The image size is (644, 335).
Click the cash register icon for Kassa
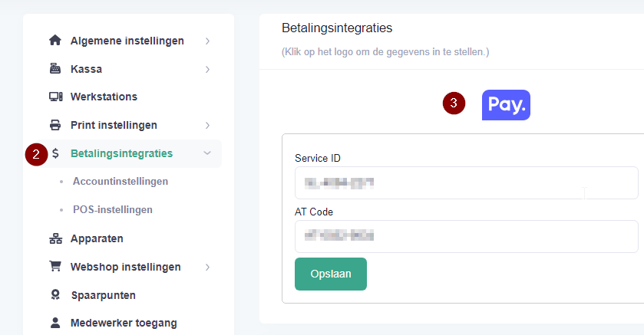coord(55,68)
